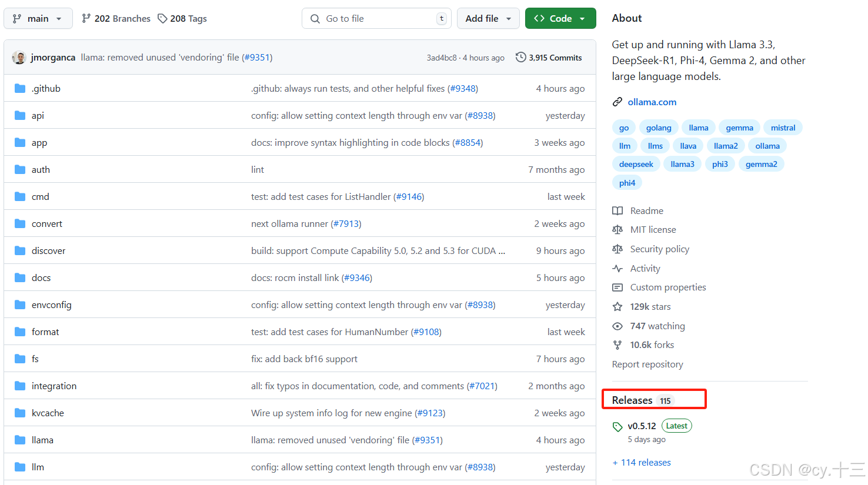The width and height of the screenshot is (868, 485).
Task: Open the .github directory name
Action: tap(46, 89)
